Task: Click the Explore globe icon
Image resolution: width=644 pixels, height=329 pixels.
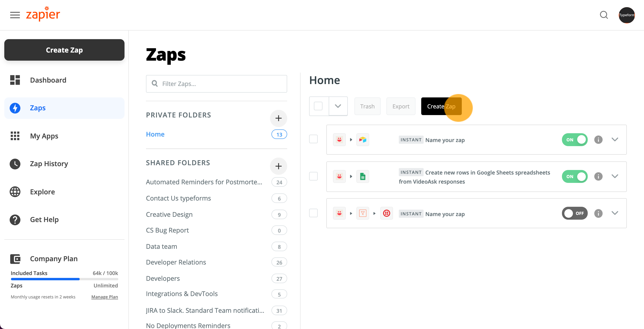Action: [x=15, y=192]
